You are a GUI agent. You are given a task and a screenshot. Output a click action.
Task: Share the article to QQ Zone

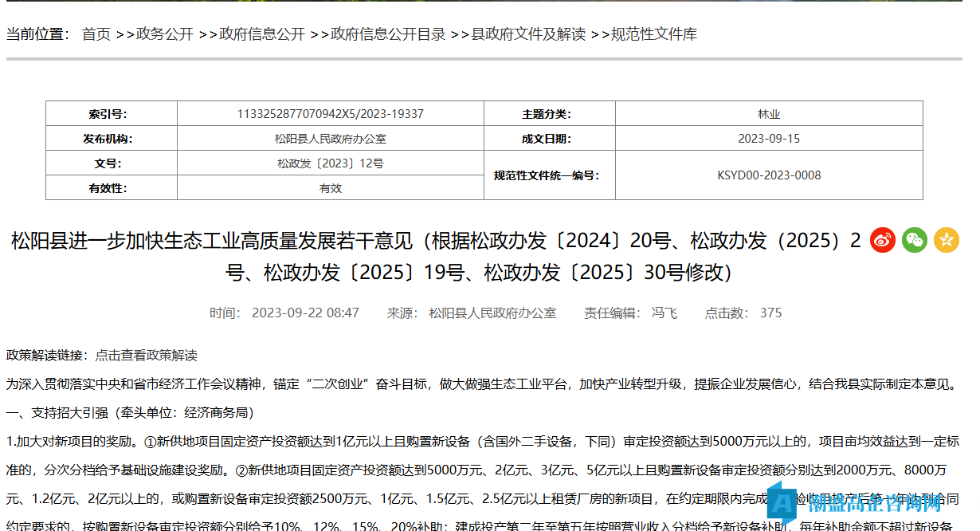pyautogui.click(x=947, y=240)
